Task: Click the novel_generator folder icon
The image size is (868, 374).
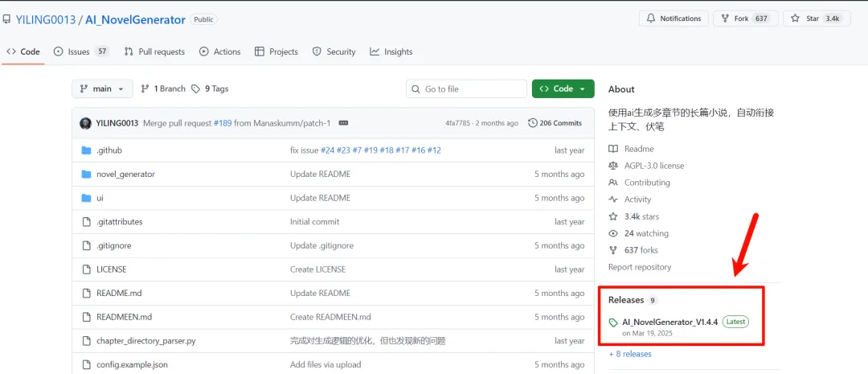Action: click(x=86, y=174)
